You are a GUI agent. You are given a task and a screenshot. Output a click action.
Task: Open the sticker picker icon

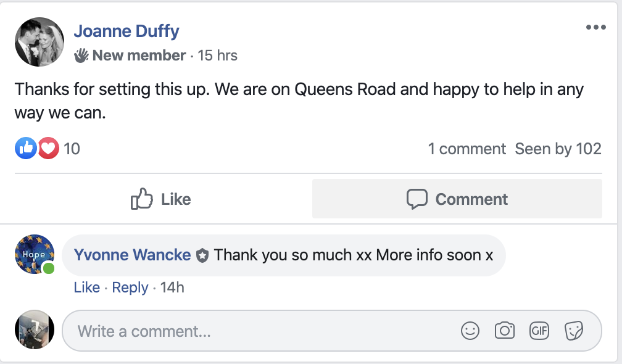coord(574,331)
